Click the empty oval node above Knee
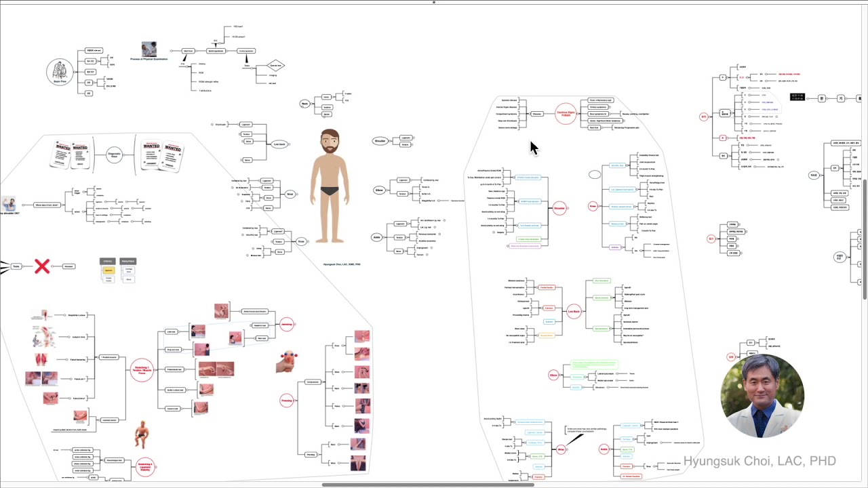The width and height of the screenshot is (868, 488). pos(595,175)
